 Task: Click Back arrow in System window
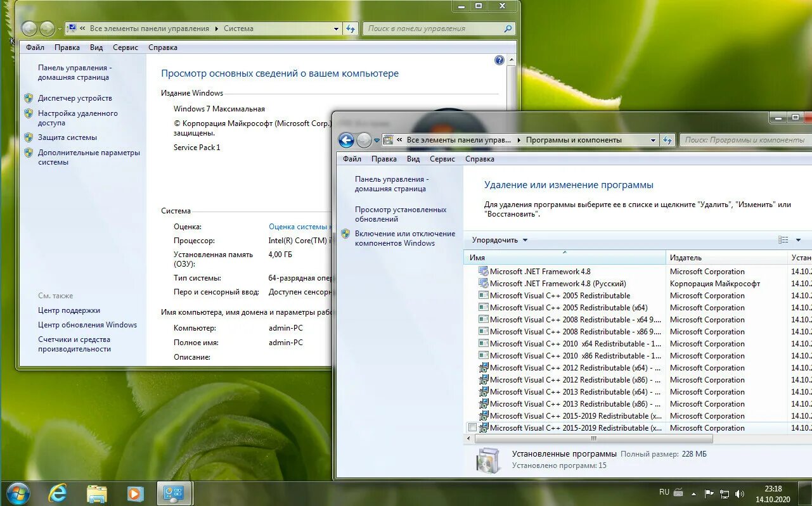click(x=29, y=28)
